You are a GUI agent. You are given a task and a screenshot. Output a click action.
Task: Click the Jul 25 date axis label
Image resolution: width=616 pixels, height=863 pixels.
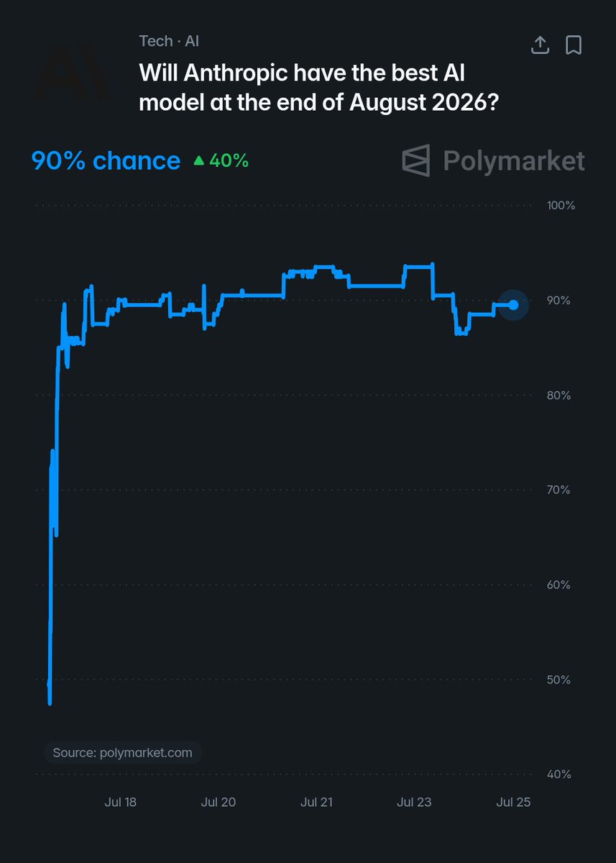pos(513,802)
